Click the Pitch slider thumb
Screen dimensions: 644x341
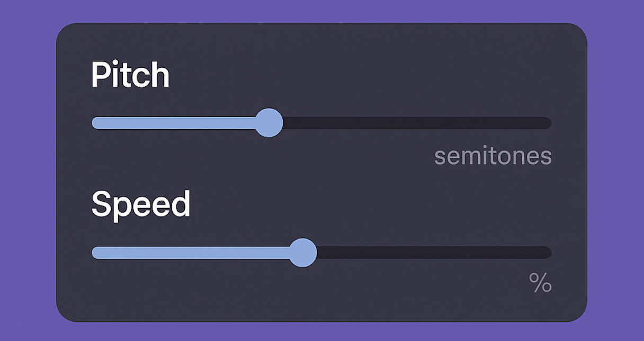click(269, 123)
